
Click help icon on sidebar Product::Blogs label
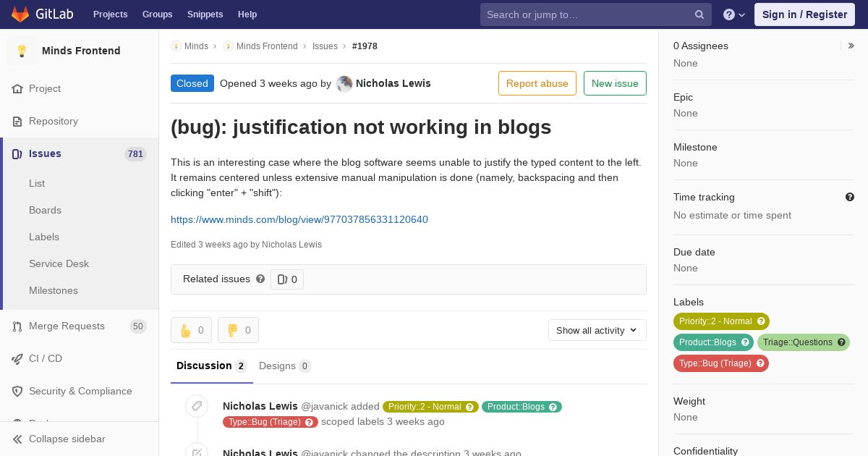click(745, 342)
